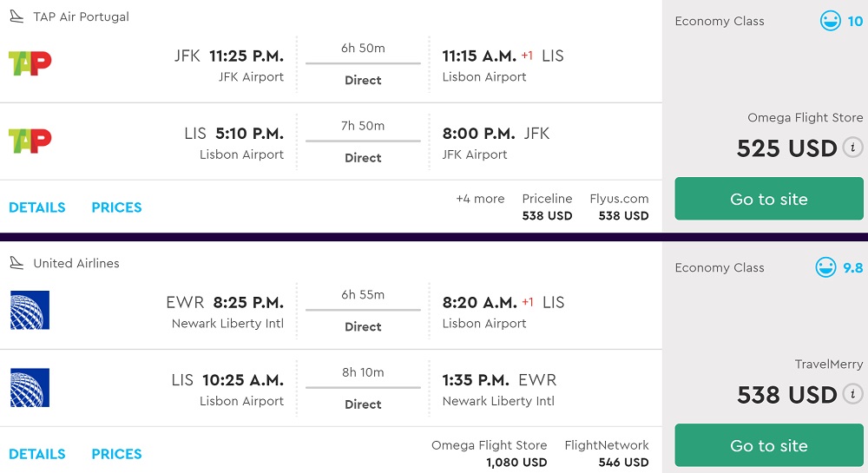Viewport: 868px width, 473px height.
Task: Click the smiley rating icon showing 10
Action: 831,21
